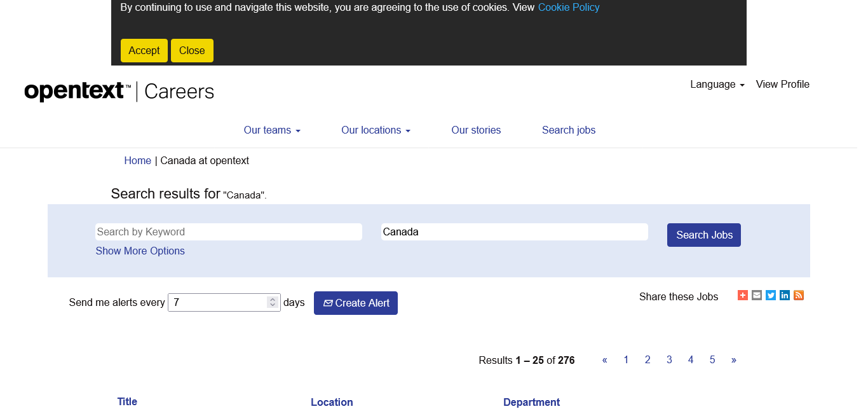The height and width of the screenshot is (409, 868).
Task: Go to previous results page arrow
Action: pyautogui.click(x=604, y=360)
